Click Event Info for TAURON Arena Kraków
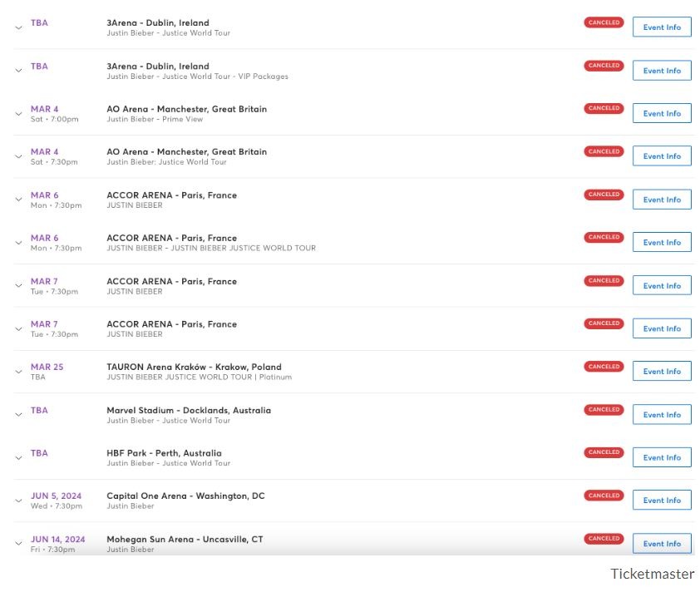This screenshot has height=592, width=700. click(661, 372)
